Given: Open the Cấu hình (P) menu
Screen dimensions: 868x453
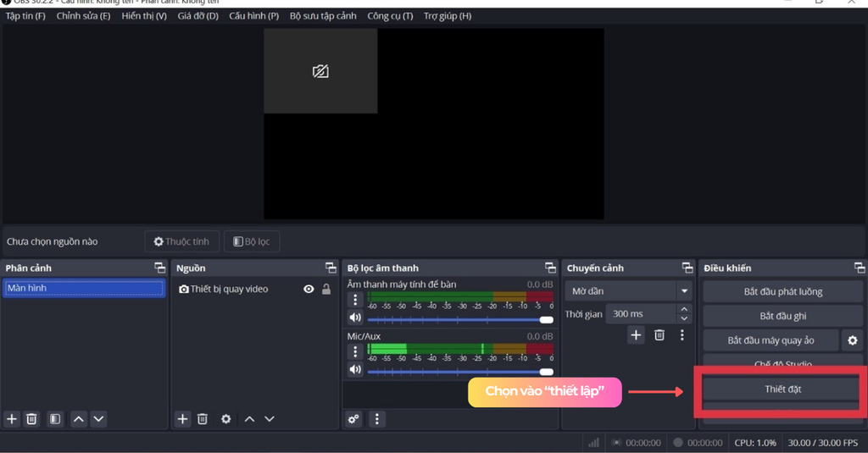Looking at the screenshot, I should (x=254, y=16).
